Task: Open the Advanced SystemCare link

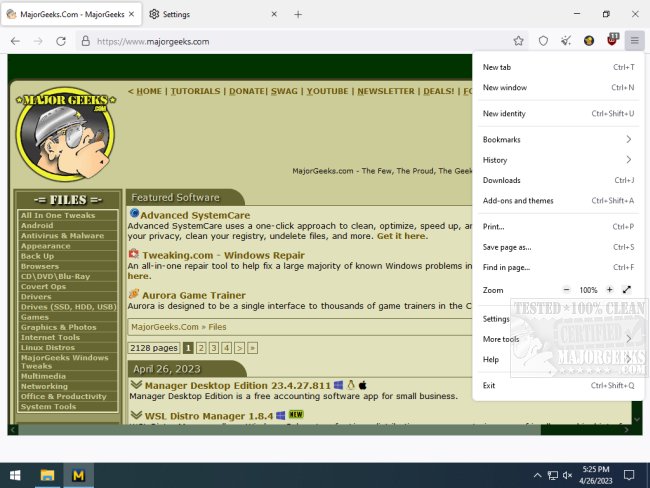Action: [x=192, y=215]
